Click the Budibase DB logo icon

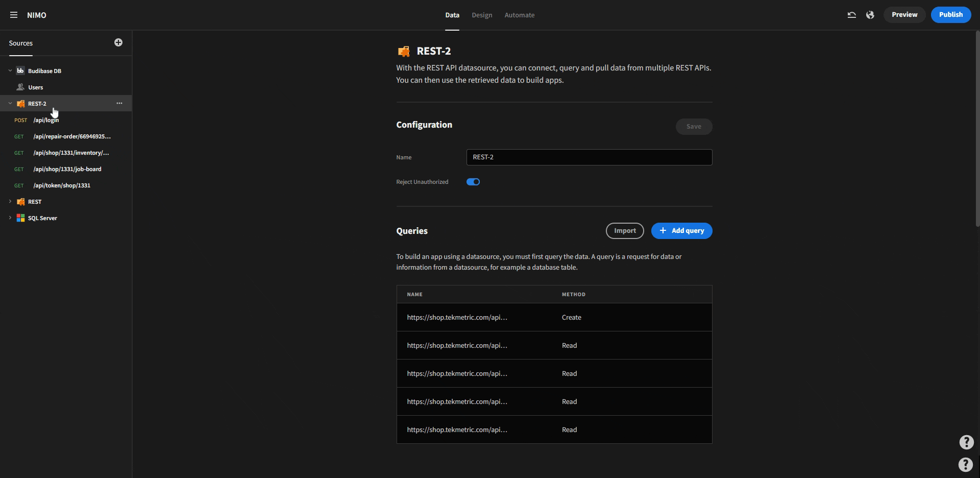tap(20, 70)
